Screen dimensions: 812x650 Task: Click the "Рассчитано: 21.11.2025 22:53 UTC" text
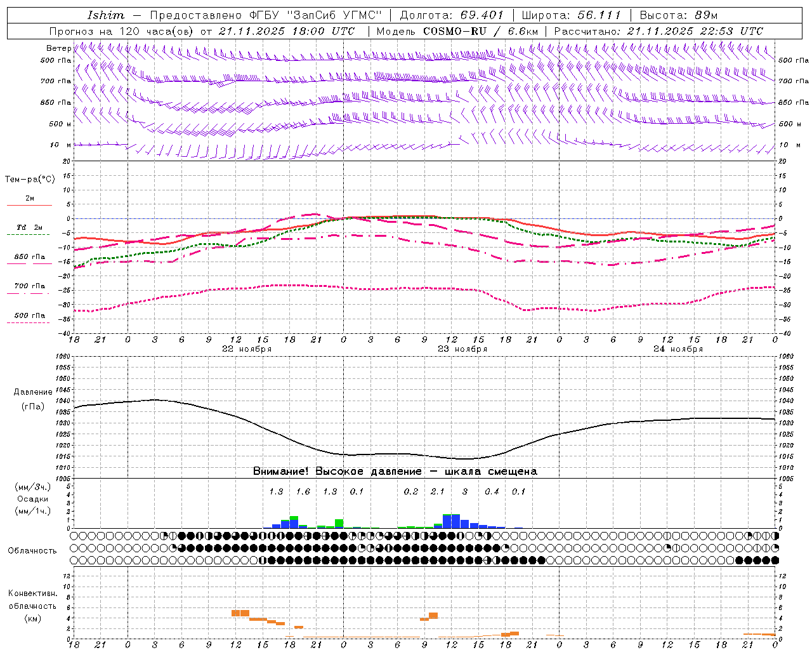(659, 31)
